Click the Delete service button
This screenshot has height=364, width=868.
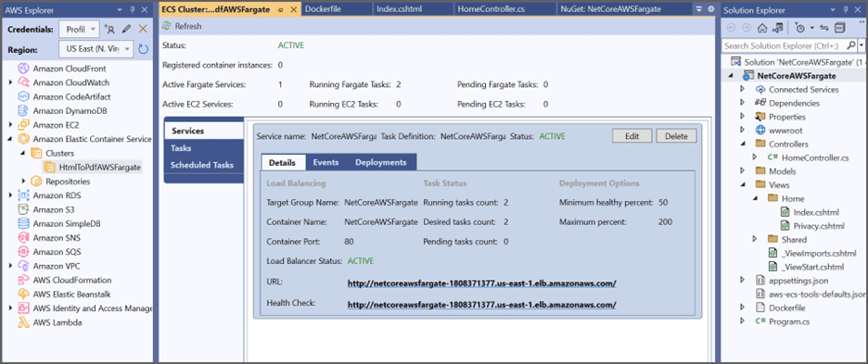click(x=676, y=136)
